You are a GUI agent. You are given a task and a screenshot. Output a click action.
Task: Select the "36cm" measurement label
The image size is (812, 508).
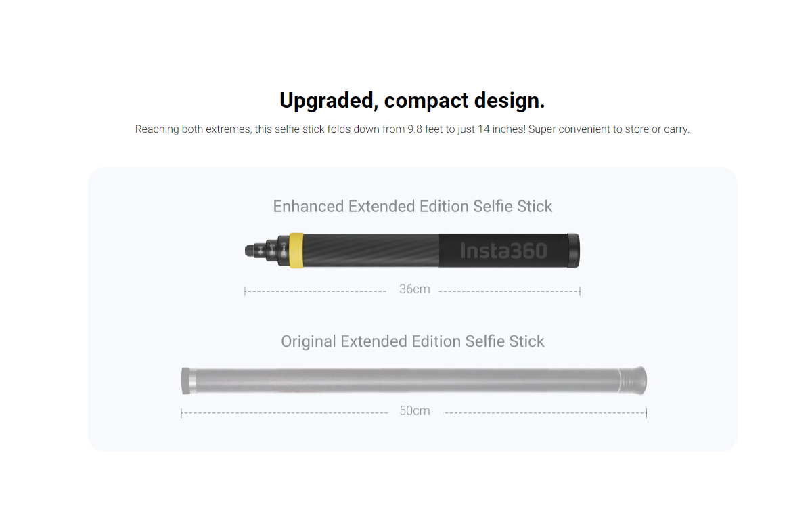click(x=414, y=289)
